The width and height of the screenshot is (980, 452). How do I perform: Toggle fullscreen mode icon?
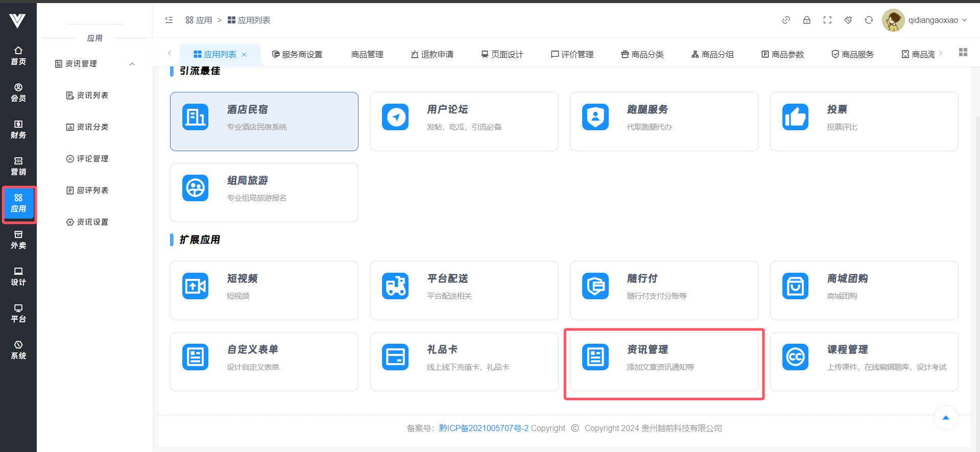point(827,20)
